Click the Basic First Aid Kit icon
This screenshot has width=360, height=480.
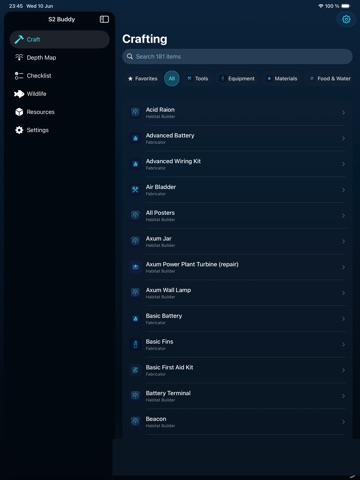pyautogui.click(x=135, y=370)
